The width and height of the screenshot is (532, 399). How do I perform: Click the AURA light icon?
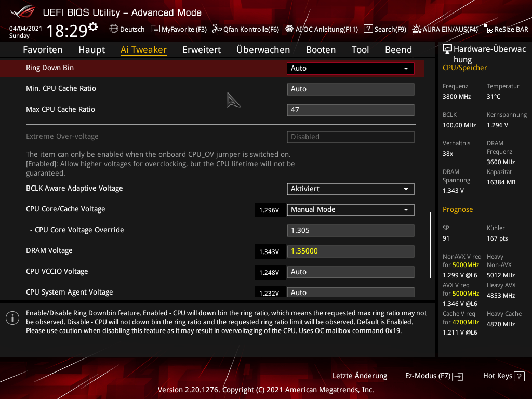[x=417, y=29]
